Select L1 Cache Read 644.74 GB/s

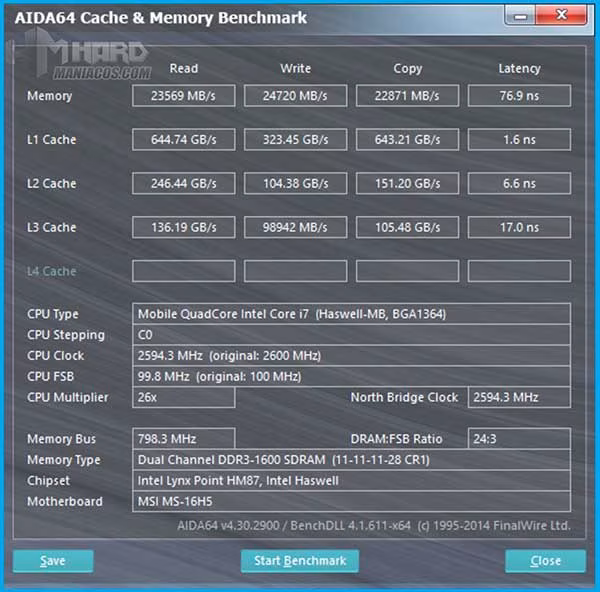pyautogui.click(x=184, y=140)
